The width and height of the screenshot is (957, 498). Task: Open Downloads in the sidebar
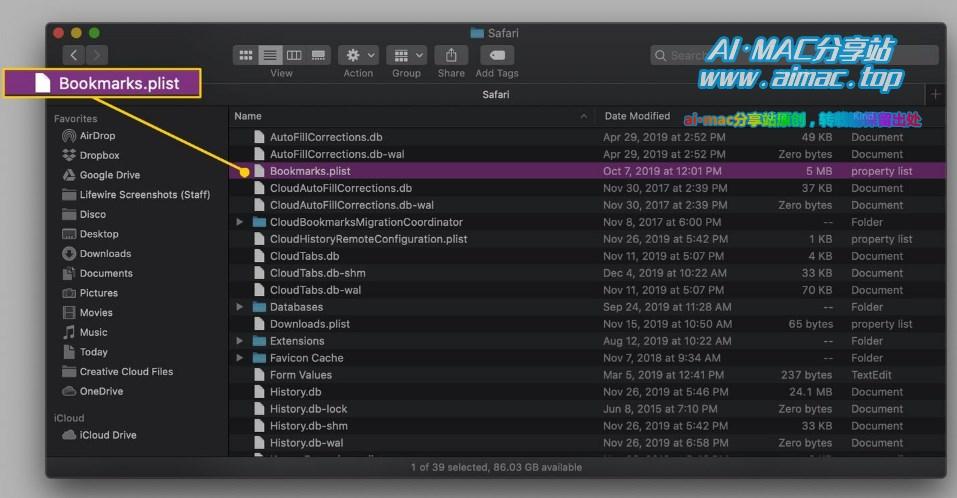tap(96, 253)
